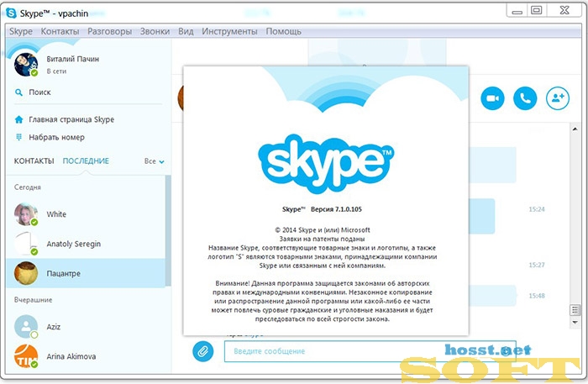Screen dimensions: 588x384
Task: Open the Контакты menu
Action: tap(60, 31)
